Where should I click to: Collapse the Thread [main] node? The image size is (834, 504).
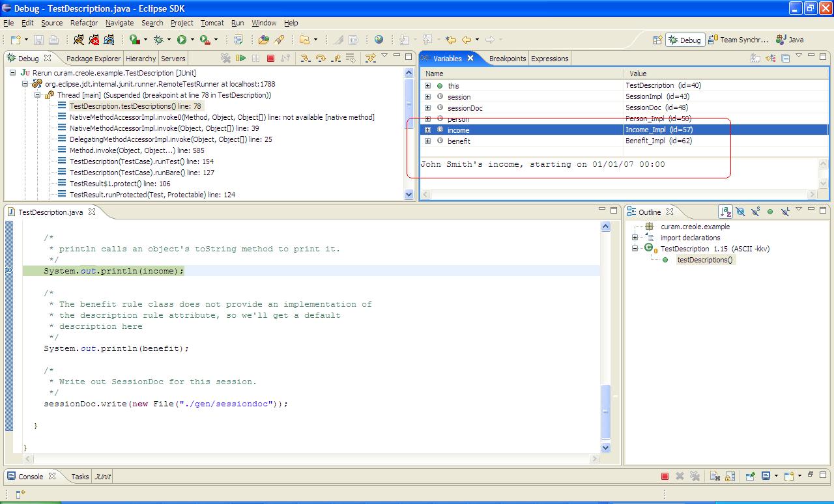[37, 95]
